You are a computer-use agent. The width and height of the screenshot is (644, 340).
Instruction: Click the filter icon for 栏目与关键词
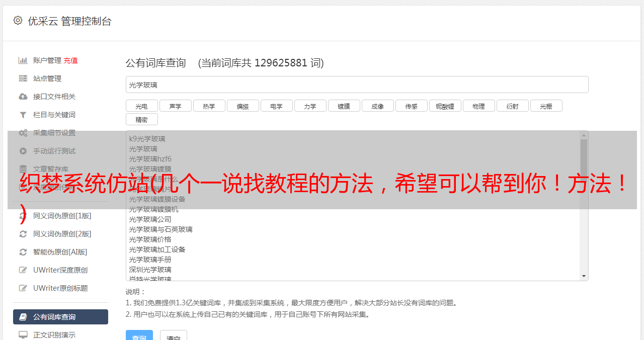click(23, 115)
